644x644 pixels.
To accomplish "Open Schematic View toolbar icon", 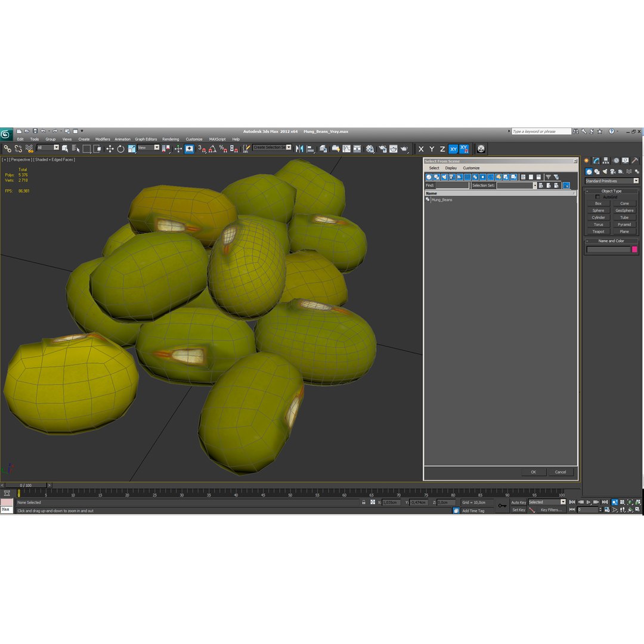I will (357, 148).
